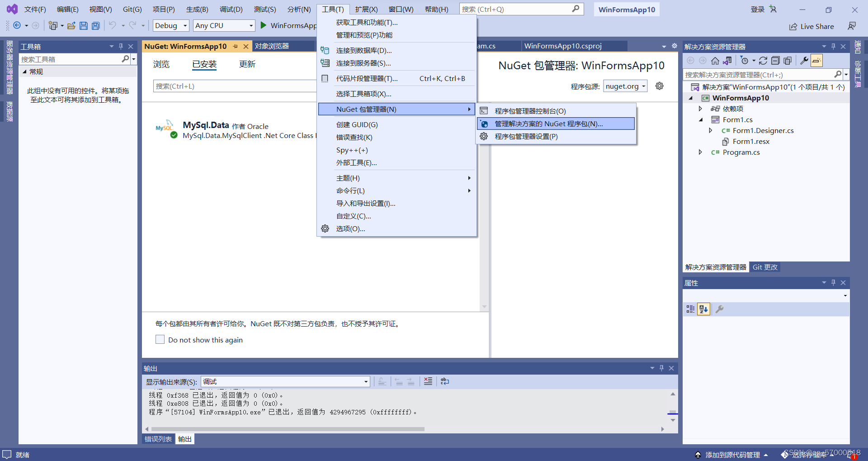This screenshot has height=461, width=868.
Task: Click the NuGet package search field
Action: [x=235, y=86]
